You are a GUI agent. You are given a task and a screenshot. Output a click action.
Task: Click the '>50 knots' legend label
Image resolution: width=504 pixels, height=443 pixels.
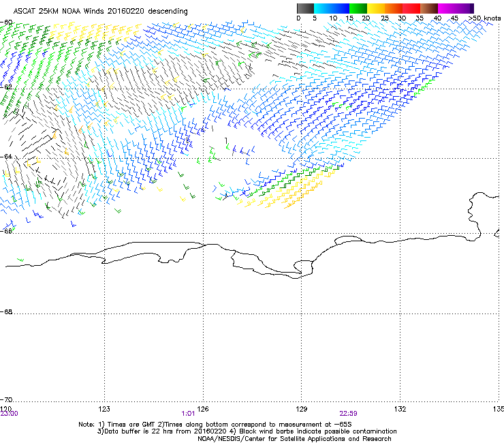pos(484,18)
